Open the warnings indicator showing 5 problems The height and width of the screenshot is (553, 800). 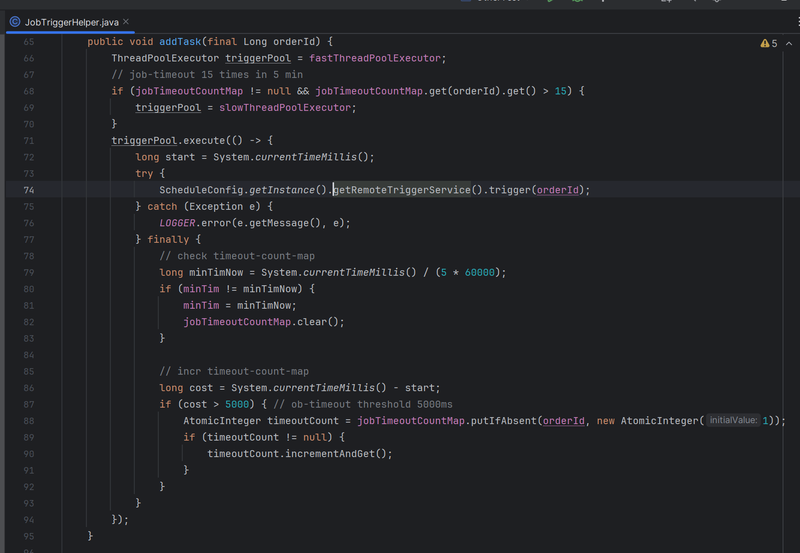coord(769,43)
